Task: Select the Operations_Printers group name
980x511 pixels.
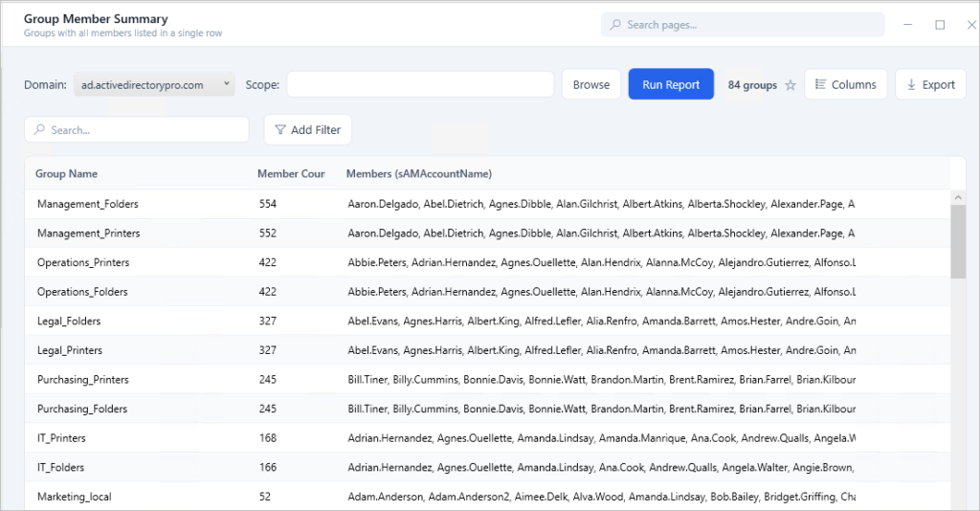Action: [83, 262]
